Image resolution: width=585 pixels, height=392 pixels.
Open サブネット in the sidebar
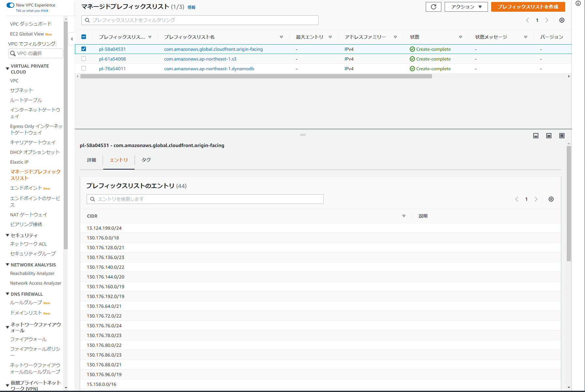click(21, 90)
